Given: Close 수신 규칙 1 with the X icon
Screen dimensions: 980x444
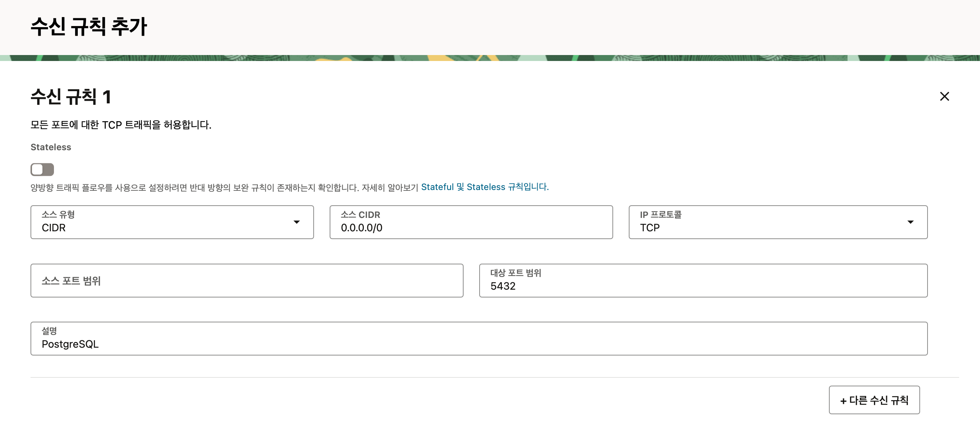Looking at the screenshot, I should tap(944, 96).
